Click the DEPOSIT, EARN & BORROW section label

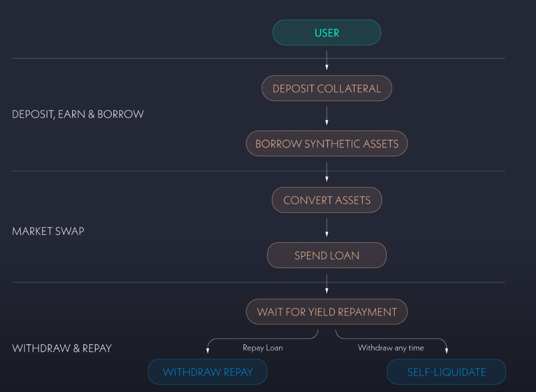(78, 114)
